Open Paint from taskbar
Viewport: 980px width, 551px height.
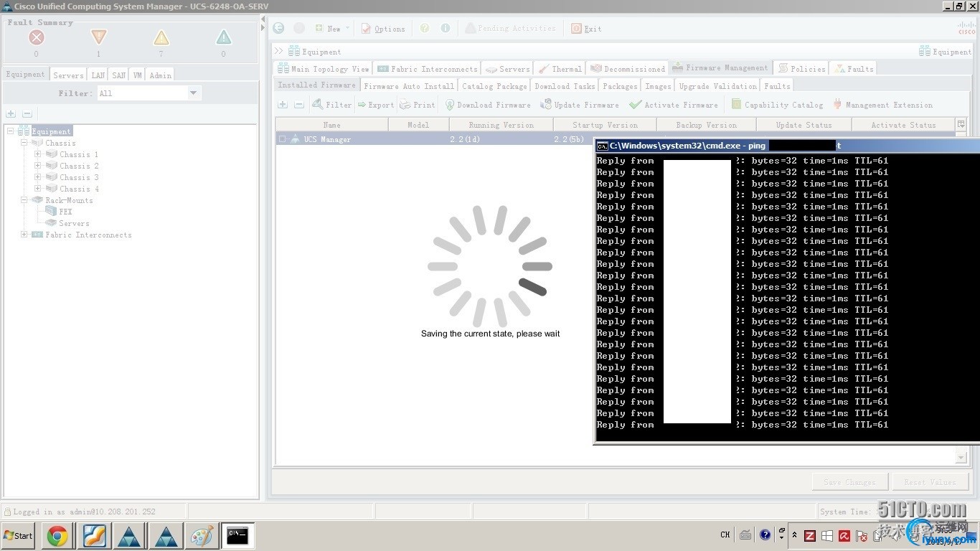click(x=202, y=536)
